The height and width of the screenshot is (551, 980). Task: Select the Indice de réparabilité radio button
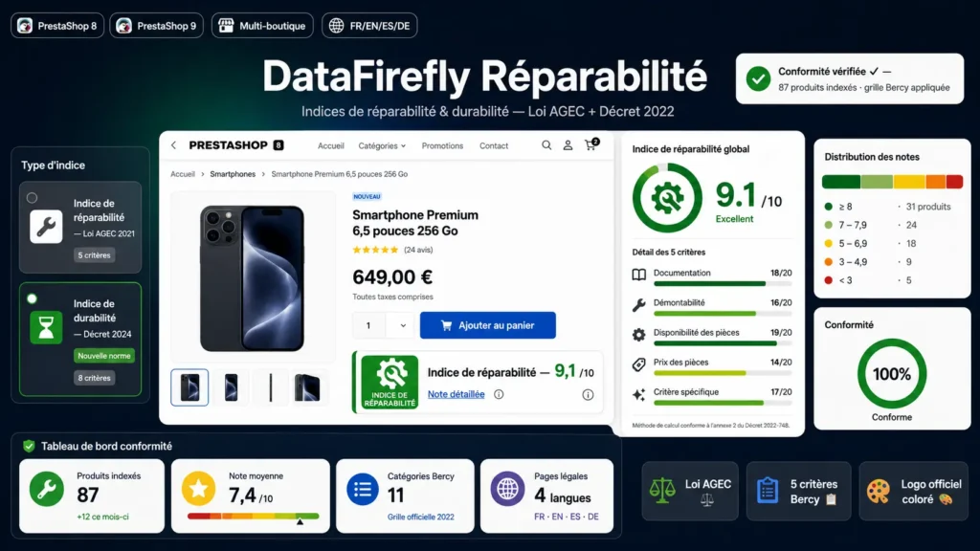[32, 198]
